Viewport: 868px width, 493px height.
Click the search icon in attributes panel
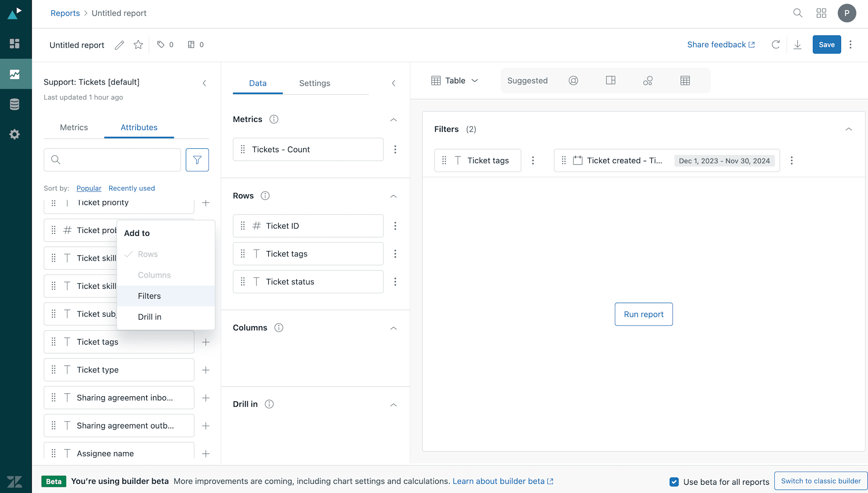[56, 159]
